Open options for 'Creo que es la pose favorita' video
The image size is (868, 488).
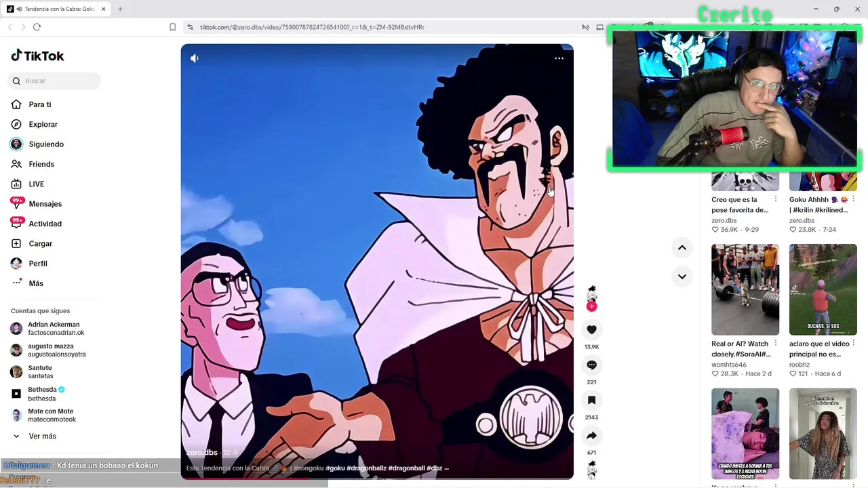point(776,199)
